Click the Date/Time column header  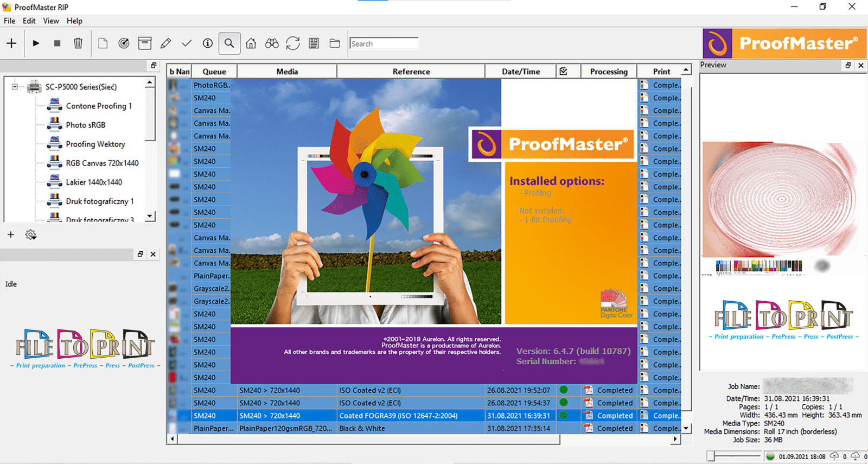pyautogui.click(x=520, y=72)
